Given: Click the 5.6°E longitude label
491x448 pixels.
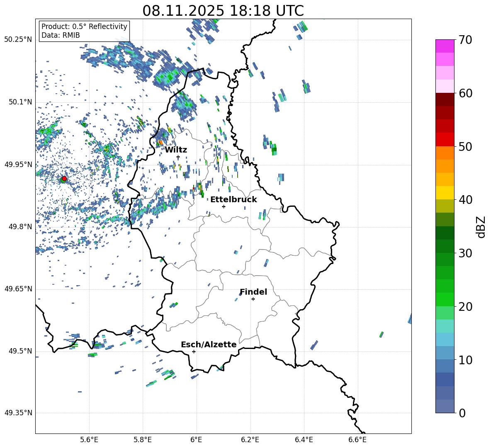Looking at the screenshot, I should [x=89, y=440].
